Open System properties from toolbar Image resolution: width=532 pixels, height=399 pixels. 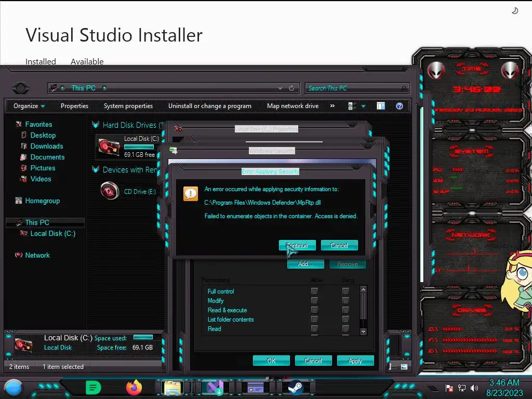[128, 106]
